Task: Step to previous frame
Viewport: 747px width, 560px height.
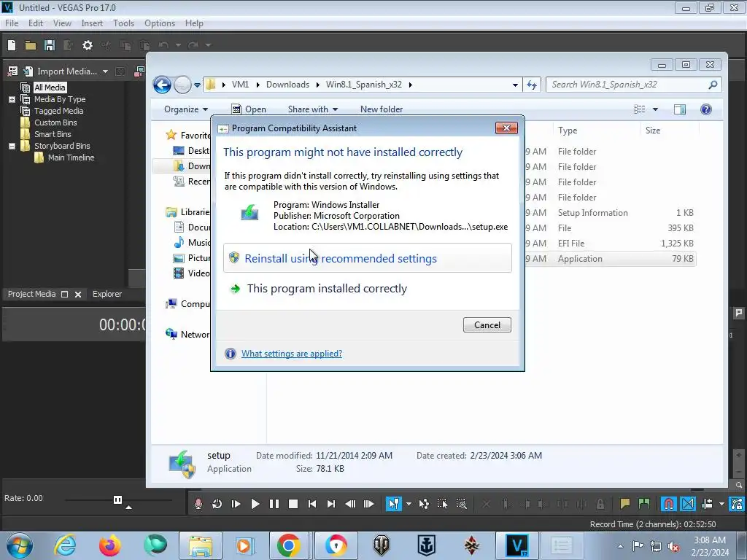Action: pyautogui.click(x=350, y=504)
